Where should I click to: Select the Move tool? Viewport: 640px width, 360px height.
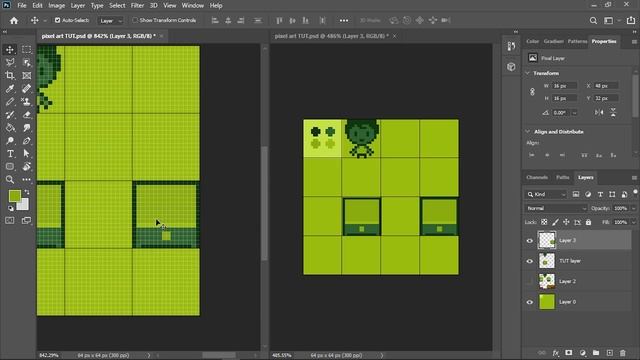point(10,49)
